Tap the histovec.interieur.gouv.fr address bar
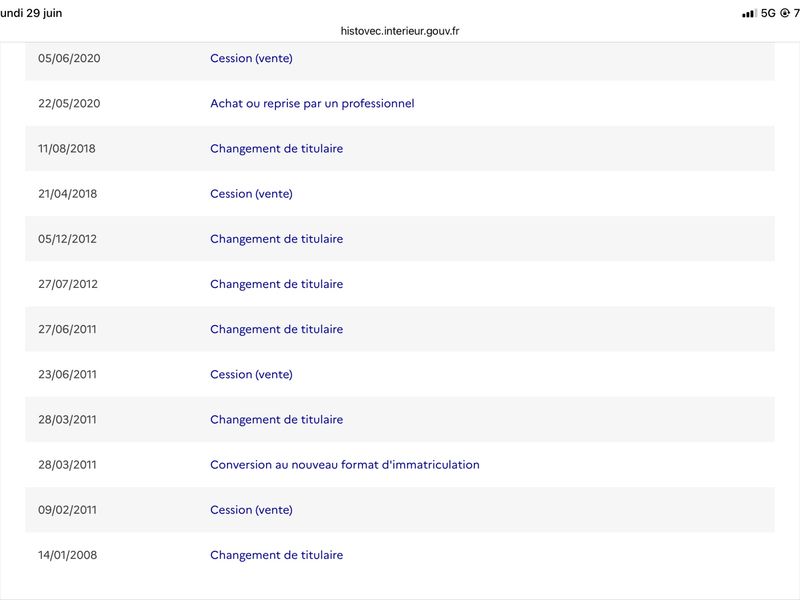Screen dimensions: 800x600 pyautogui.click(x=399, y=31)
